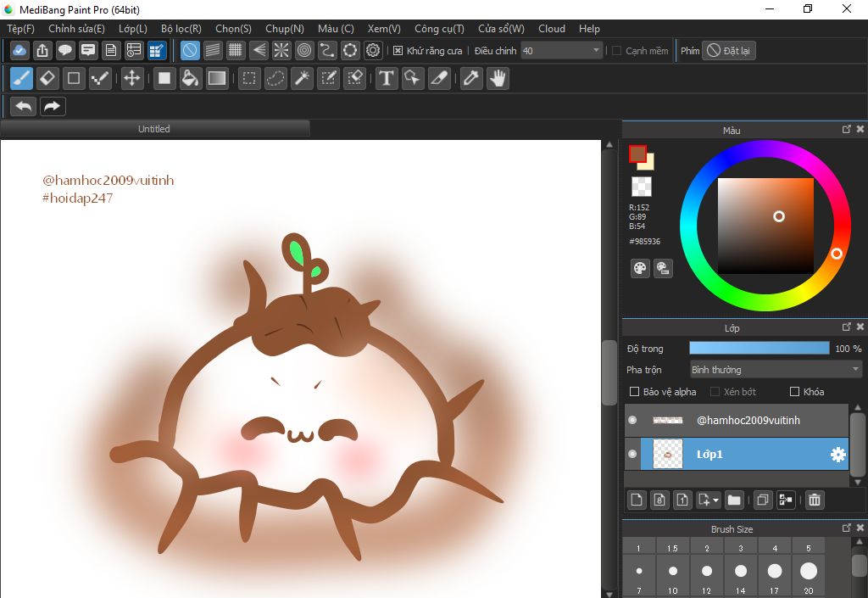Click the canvas vertical scrollbar
Screen dimensions: 868x598
point(609,372)
